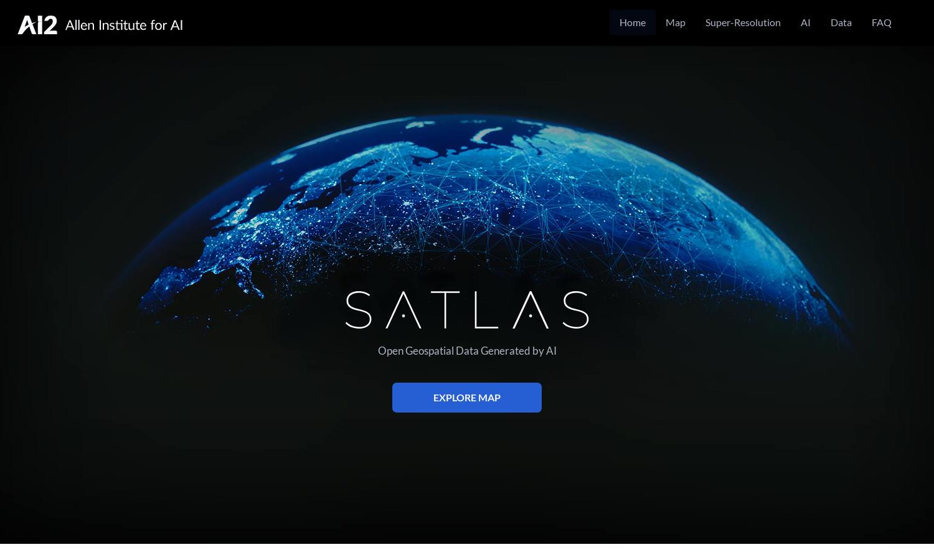934x560 pixels.
Task: Click the AI2 logo icon
Action: [x=37, y=25]
